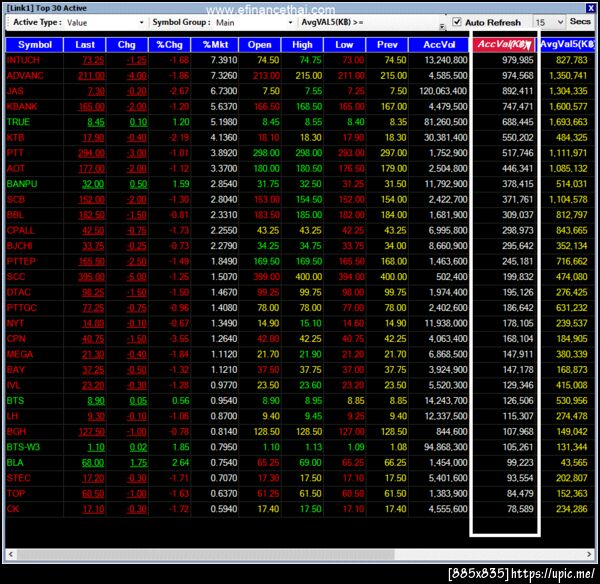Select the ADVANC symbol
Screen dimensions: 600x584
(x=25, y=76)
